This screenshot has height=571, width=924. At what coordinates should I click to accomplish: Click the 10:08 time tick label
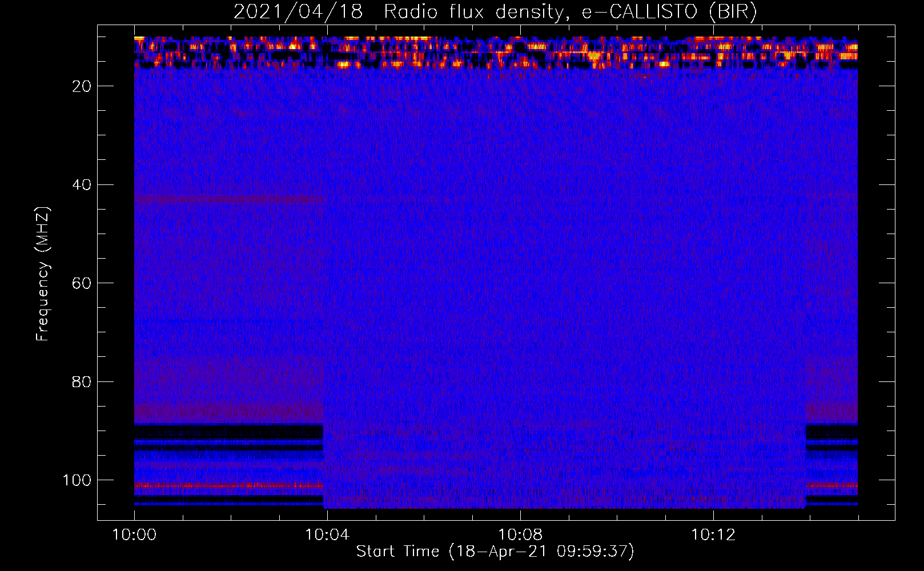pyautogui.click(x=520, y=535)
